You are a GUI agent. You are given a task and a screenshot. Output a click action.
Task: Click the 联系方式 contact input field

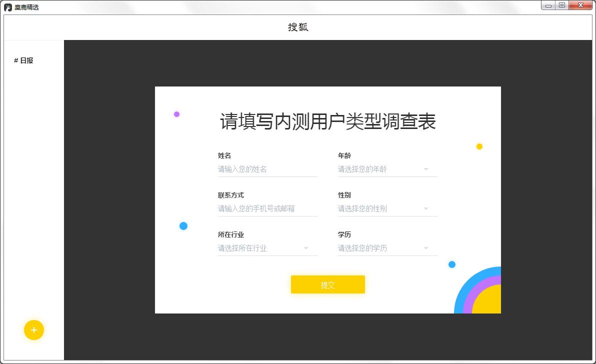point(267,208)
